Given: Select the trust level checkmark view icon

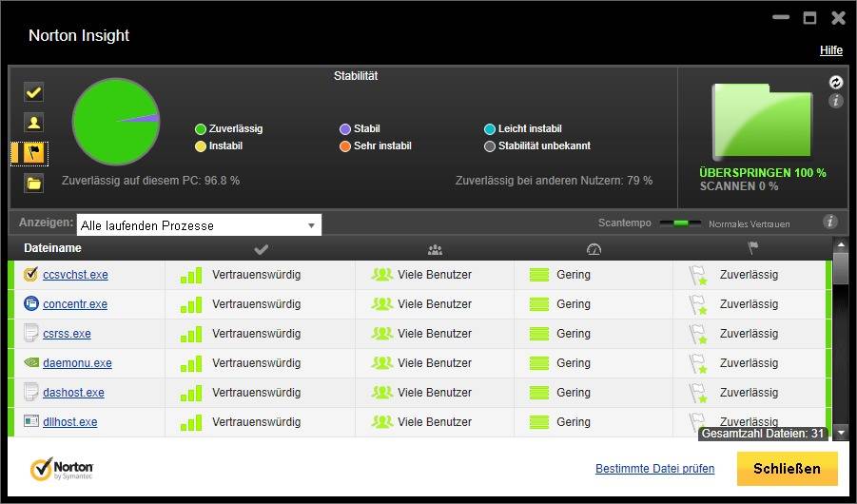Looking at the screenshot, I should click(33, 92).
